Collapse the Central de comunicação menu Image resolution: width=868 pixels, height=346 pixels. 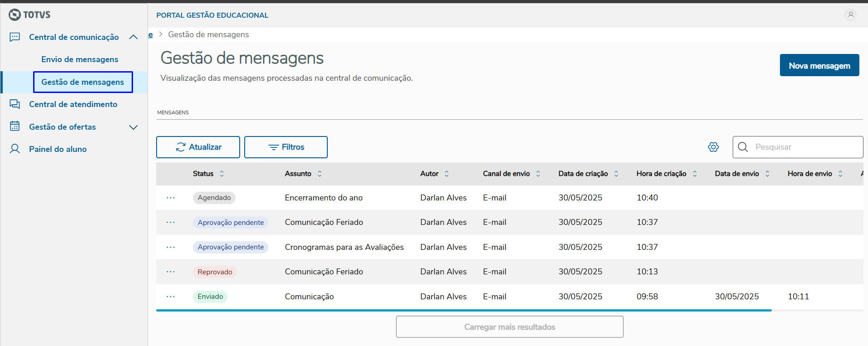click(x=133, y=37)
